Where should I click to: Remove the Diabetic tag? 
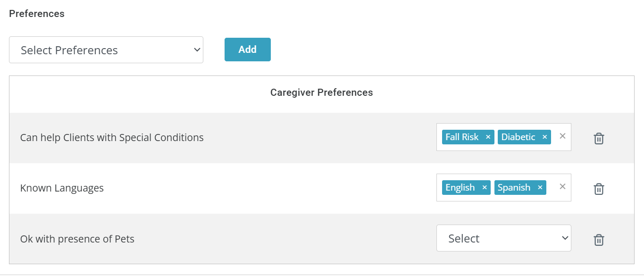(x=544, y=137)
